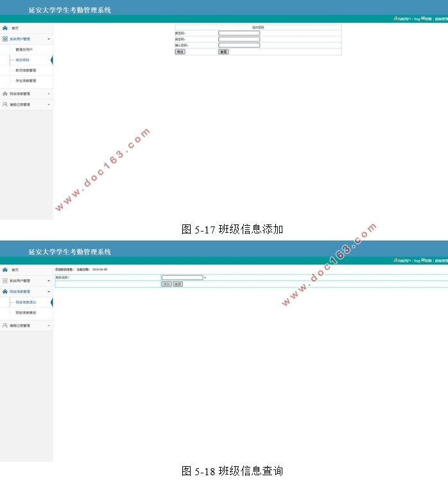Image resolution: width=448 pixels, height=481 pixels.
Task: Select 修改密码 submenu item
Action: (22, 60)
